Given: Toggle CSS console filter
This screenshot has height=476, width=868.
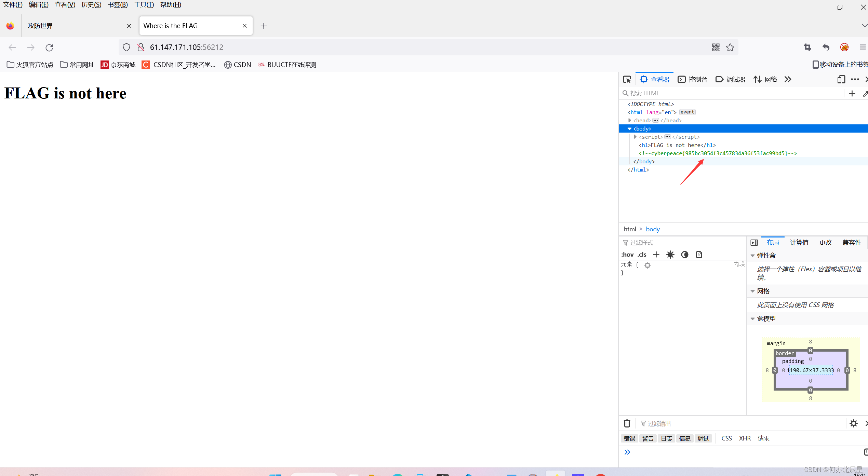Looking at the screenshot, I should click(726, 438).
